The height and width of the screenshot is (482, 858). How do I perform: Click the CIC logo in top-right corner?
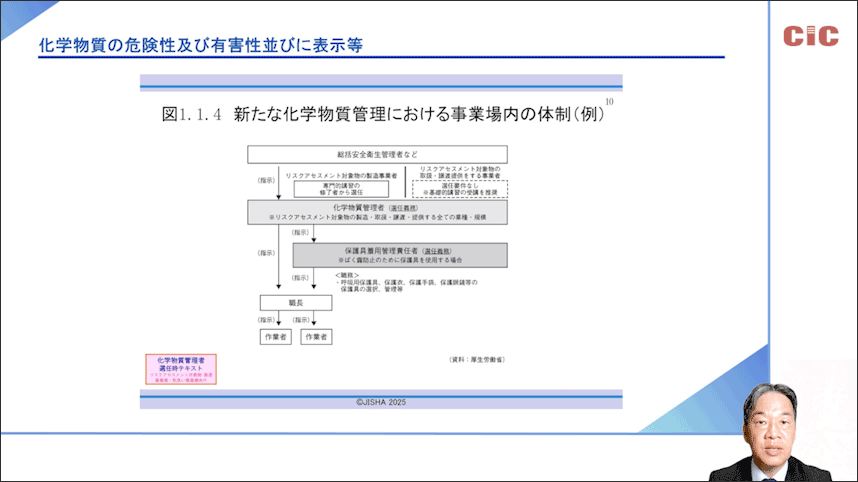811,36
